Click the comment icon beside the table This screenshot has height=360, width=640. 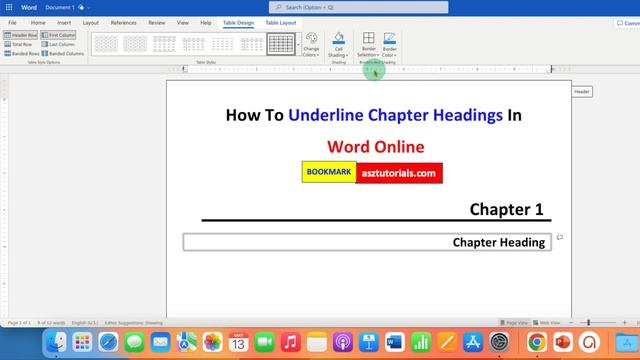point(560,237)
